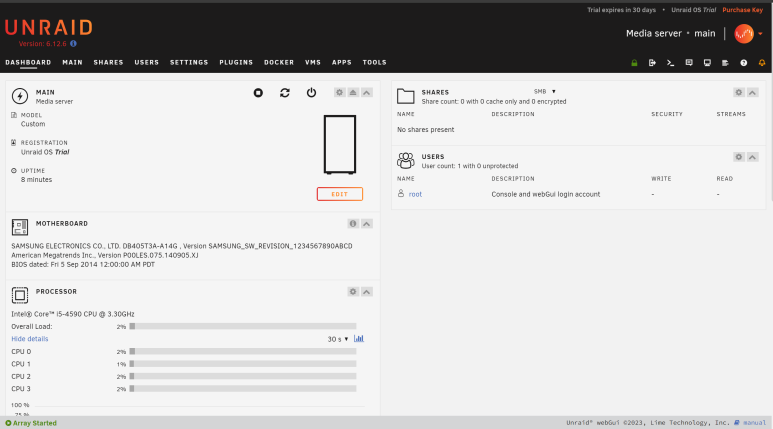
Task: Click the notification bell icon
Action: point(762,63)
